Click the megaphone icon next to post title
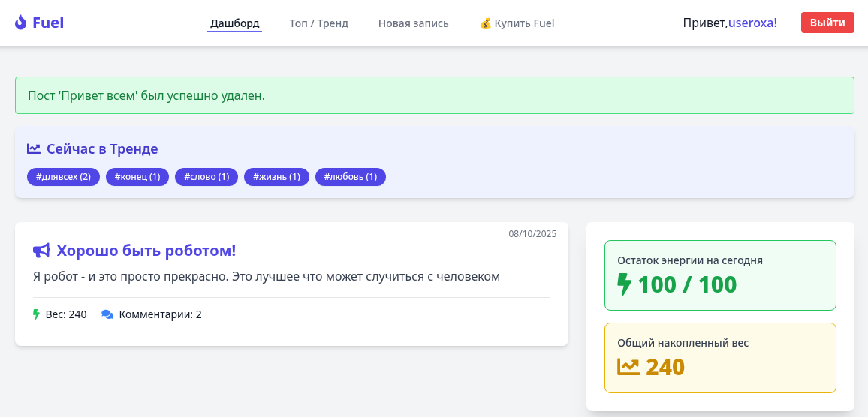 (41, 250)
